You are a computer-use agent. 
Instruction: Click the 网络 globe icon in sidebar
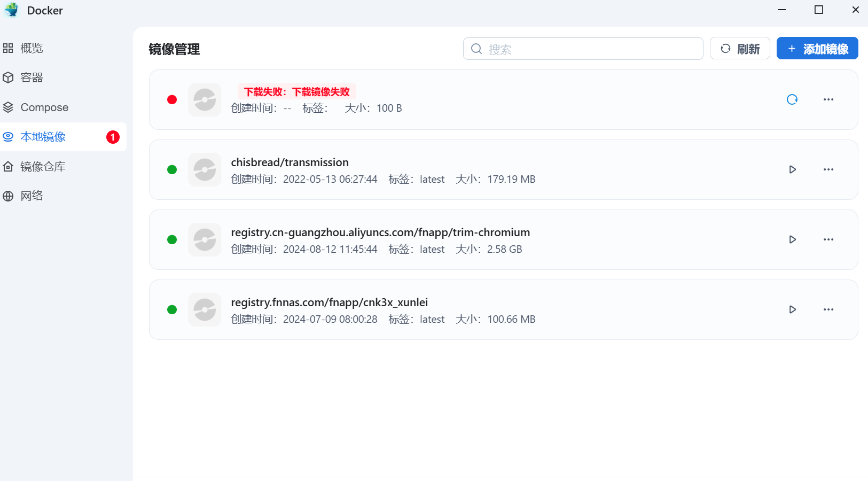tap(8, 196)
